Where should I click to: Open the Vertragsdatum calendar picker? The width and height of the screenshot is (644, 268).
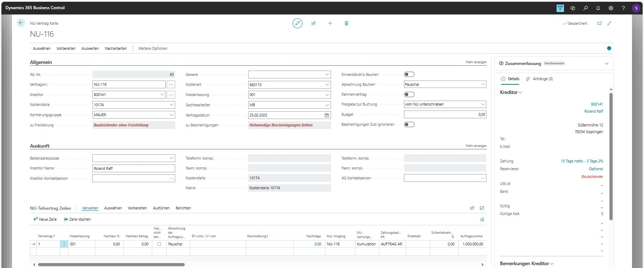click(326, 115)
